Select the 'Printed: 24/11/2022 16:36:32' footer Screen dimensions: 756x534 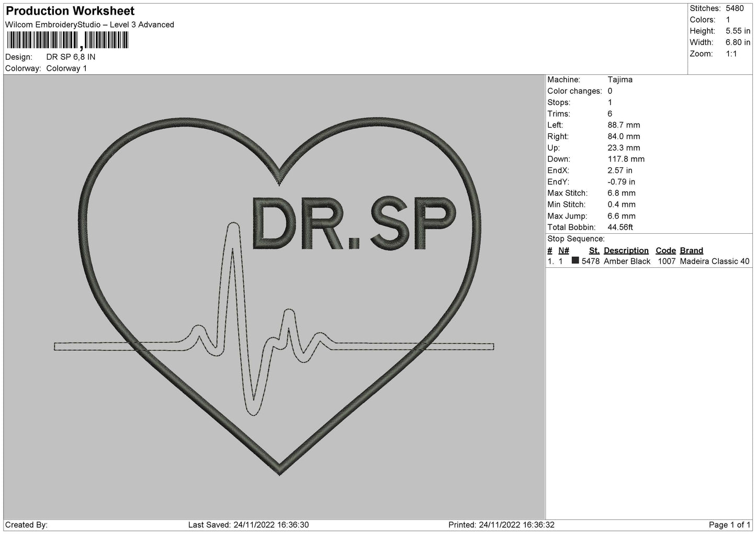click(501, 525)
